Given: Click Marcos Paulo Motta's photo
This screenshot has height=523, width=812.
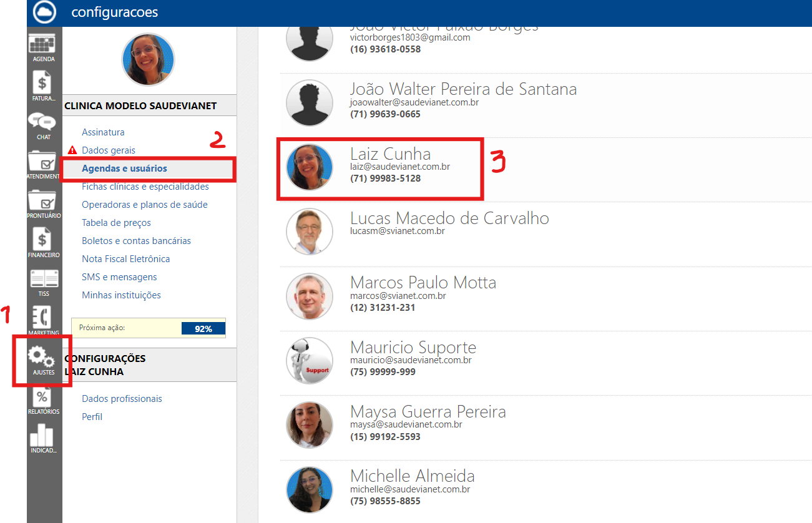Looking at the screenshot, I should click(310, 296).
